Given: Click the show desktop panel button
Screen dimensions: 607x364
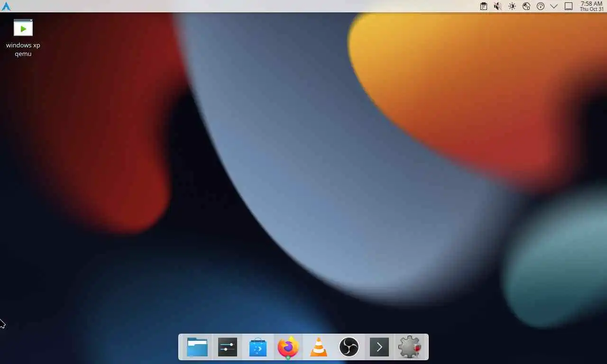Looking at the screenshot, I should click(x=569, y=6).
